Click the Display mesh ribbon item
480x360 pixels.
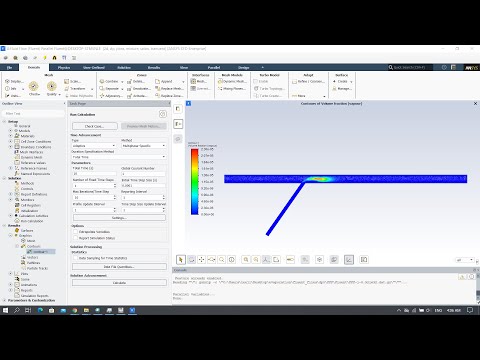point(14,81)
